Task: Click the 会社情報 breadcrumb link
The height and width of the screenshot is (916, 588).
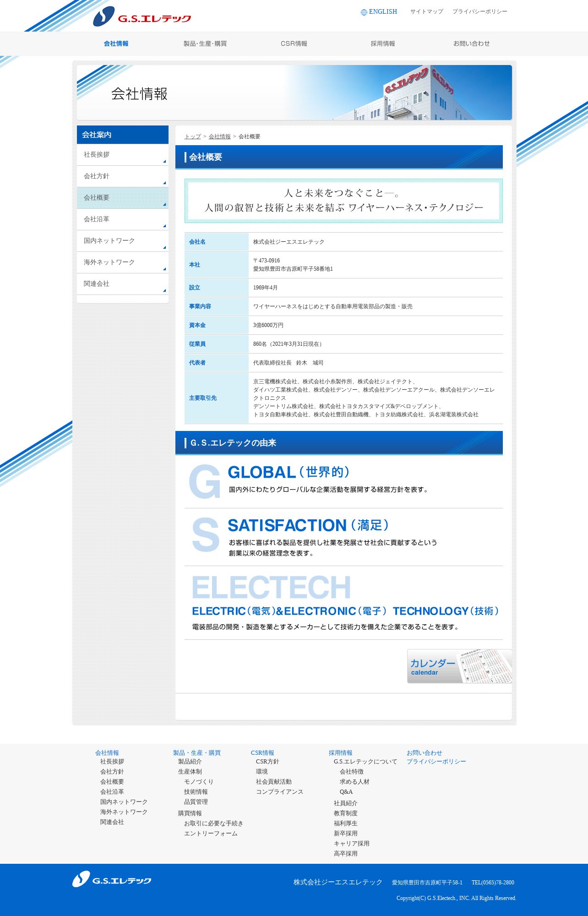Action: pos(220,136)
